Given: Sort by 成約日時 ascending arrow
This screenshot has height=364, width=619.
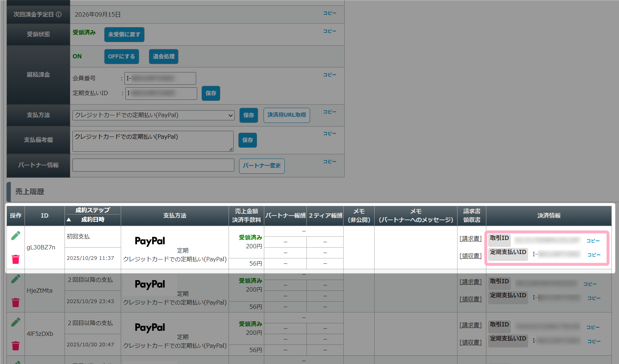Looking at the screenshot, I should 69,219.
